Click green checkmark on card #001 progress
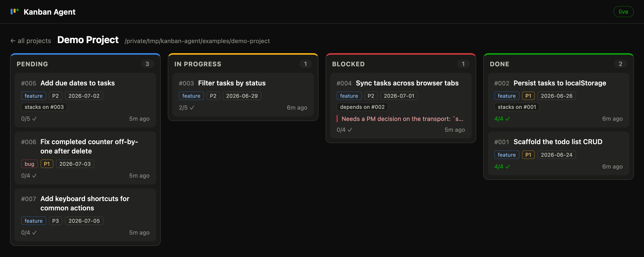Screen dimensions: 644x257 point(508,167)
